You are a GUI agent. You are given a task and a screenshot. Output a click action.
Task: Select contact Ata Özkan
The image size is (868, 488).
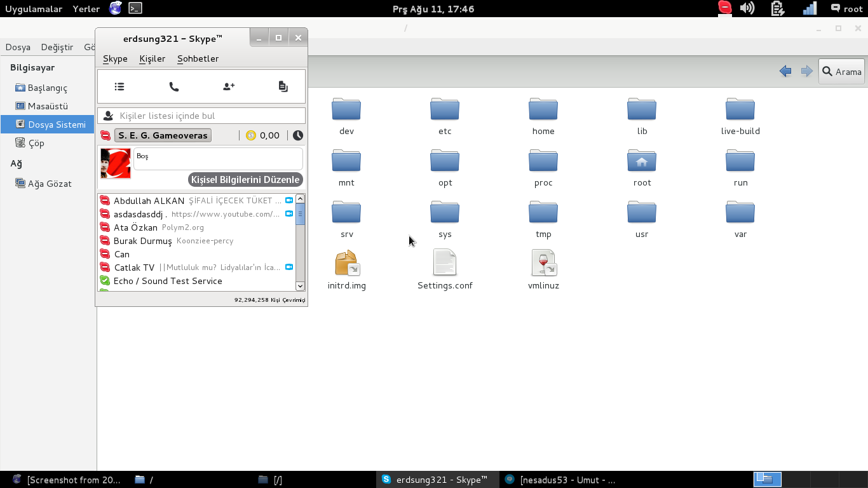(196, 227)
